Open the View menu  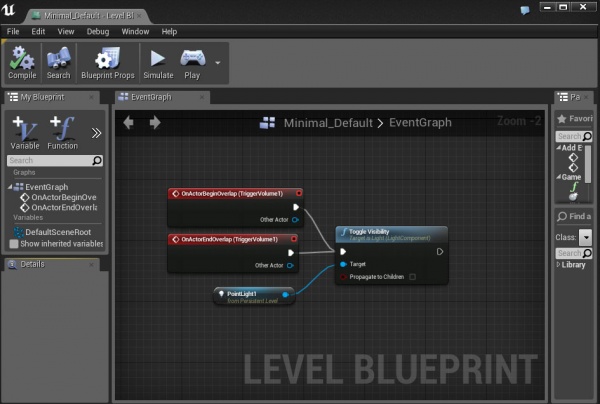coord(66,31)
